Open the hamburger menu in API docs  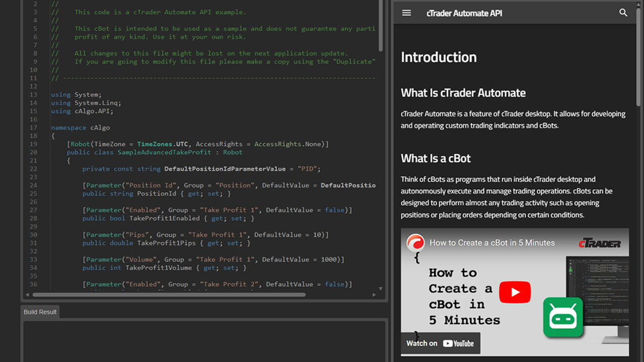tap(407, 13)
